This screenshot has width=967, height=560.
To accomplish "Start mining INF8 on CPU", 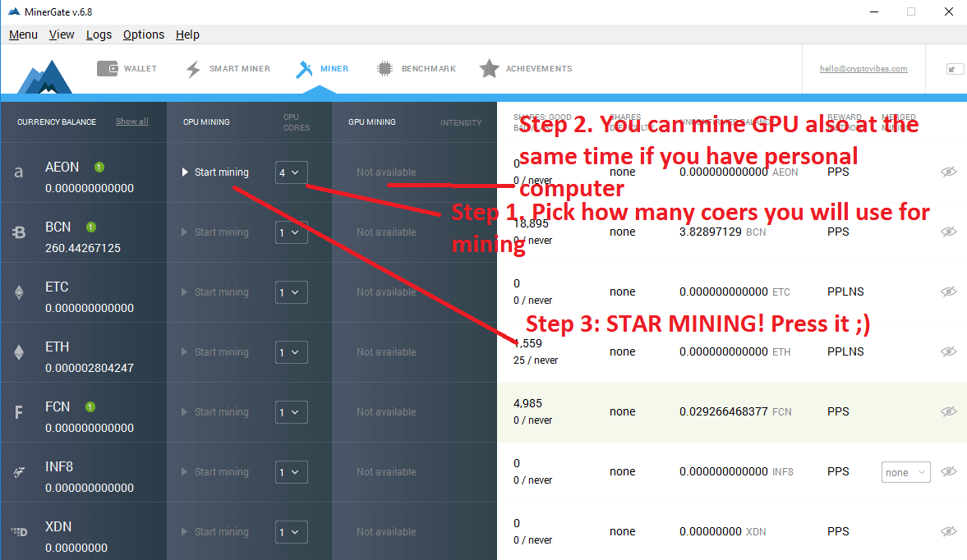I will [215, 472].
